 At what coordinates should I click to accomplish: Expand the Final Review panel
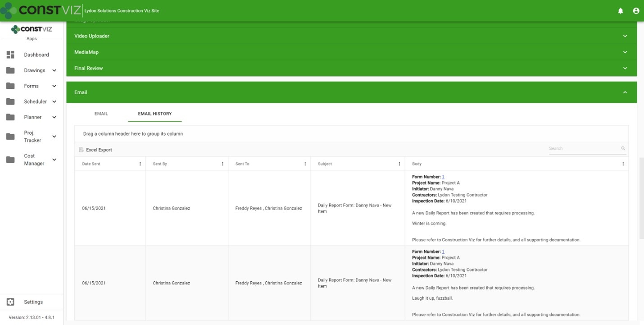(625, 68)
